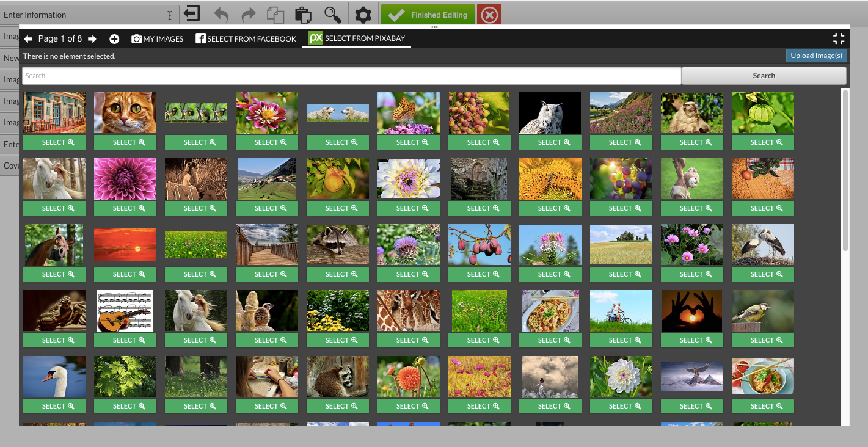The width and height of the screenshot is (868, 447).
Task: Click the swan thumbnail
Action: pyautogui.click(x=54, y=377)
